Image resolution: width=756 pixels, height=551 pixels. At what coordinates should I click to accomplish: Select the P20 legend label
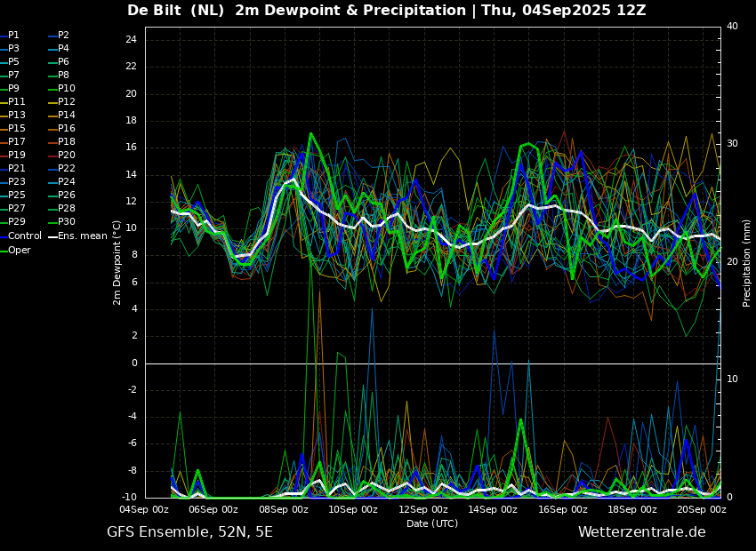(62, 156)
